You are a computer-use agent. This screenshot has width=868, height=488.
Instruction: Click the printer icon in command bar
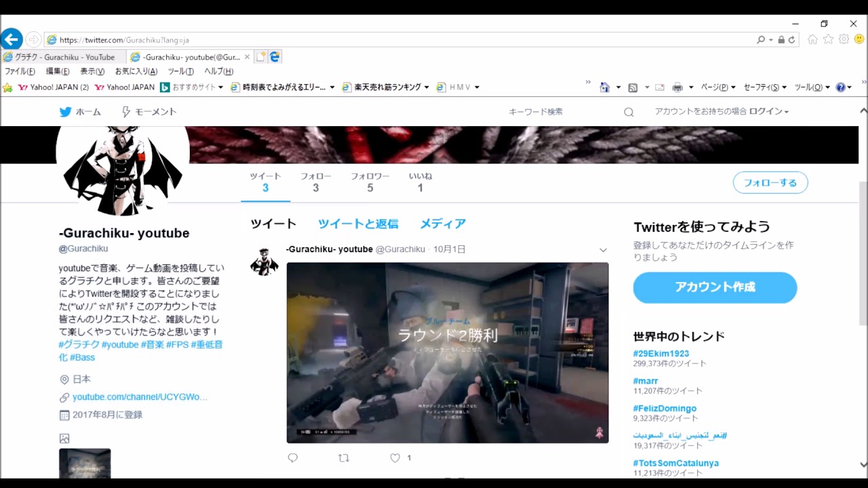pos(677,87)
